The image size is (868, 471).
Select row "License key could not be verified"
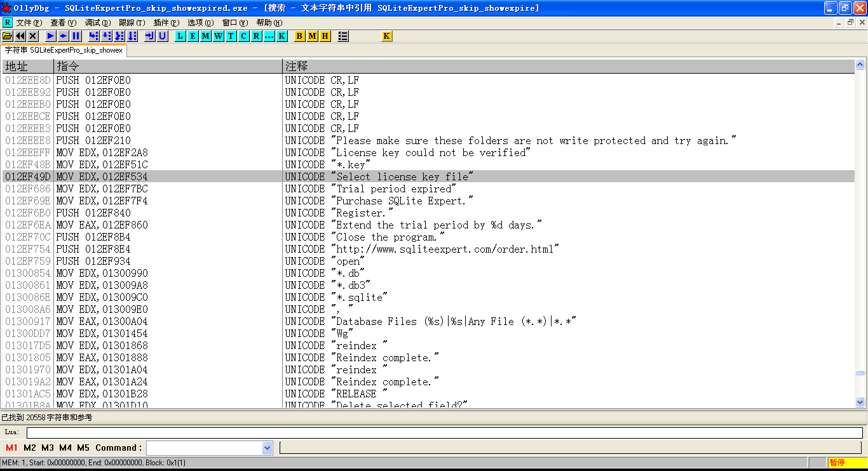point(429,152)
